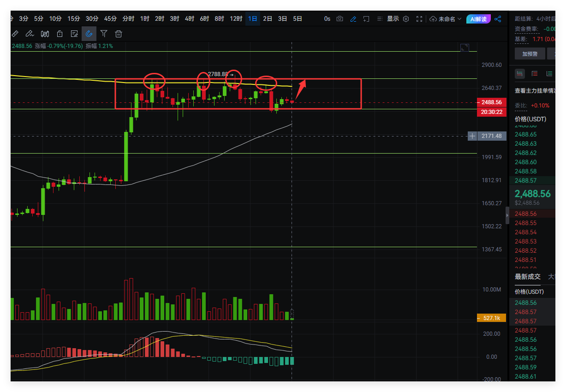Open the 显示 display options menu
This screenshot has height=392, width=566.
click(x=393, y=19)
